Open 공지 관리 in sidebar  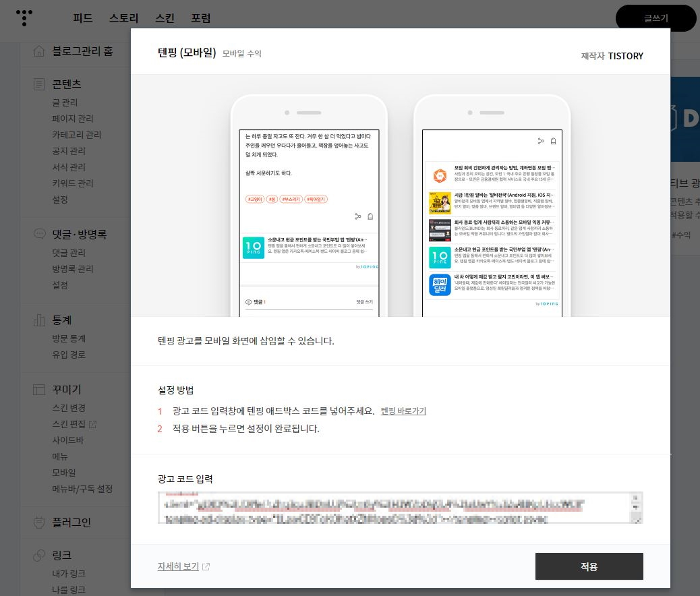(x=69, y=151)
